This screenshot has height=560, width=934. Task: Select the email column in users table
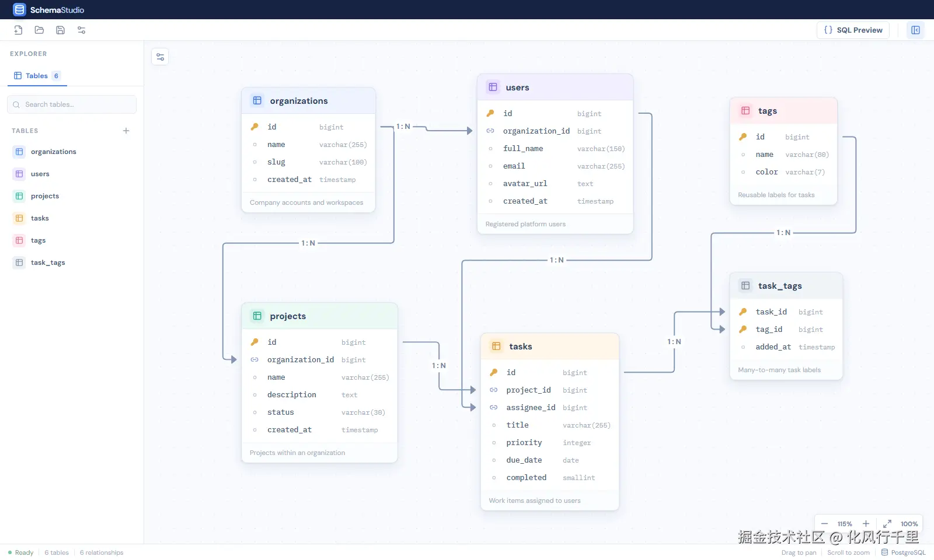[555, 166]
